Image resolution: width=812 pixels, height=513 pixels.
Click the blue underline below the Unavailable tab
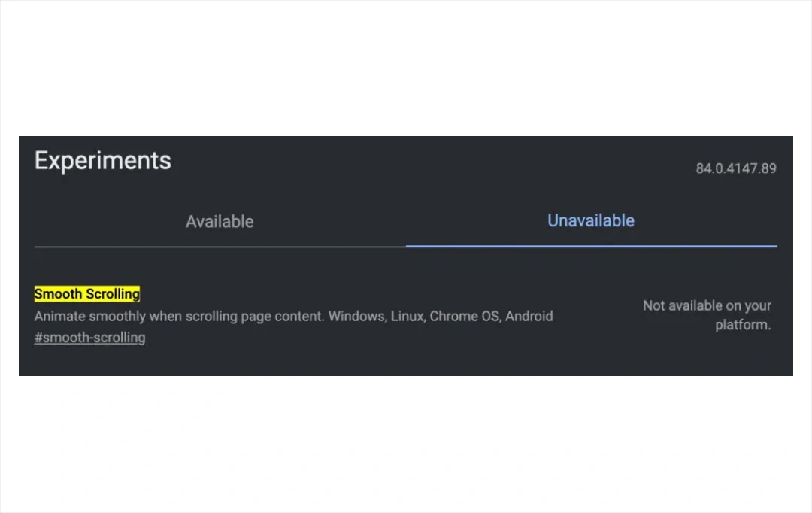(591, 246)
